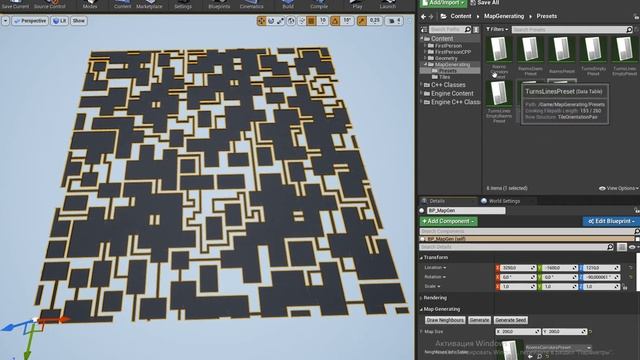Select the translate gizmo mode in viewport
Viewport: 640px width, 360px height.
click(x=261, y=21)
